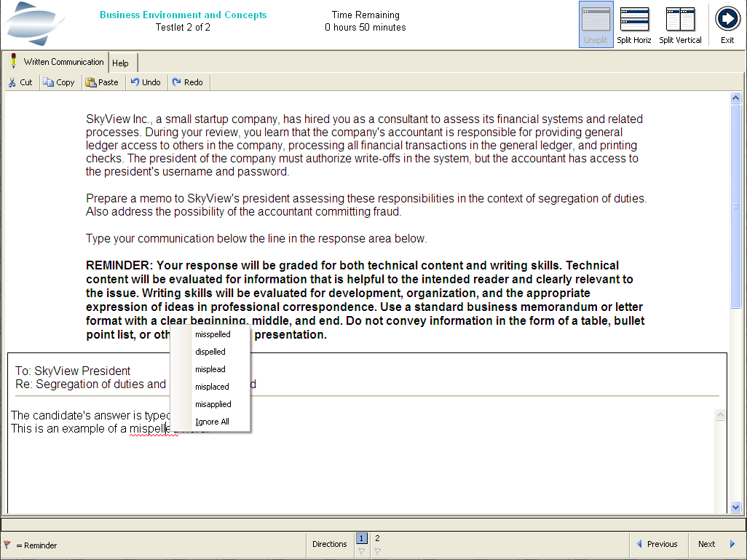Screen dimensions: 747x560
Task: Select the Split Vertical view icon
Action: 680,25
